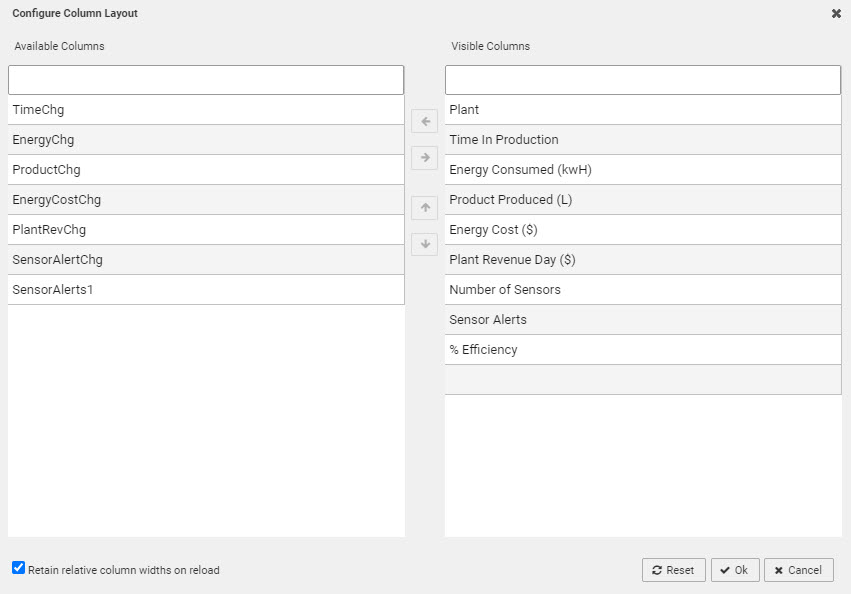This screenshot has width=851, height=594.
Task: Click the move down arrow button
Action: pos(424,244)
